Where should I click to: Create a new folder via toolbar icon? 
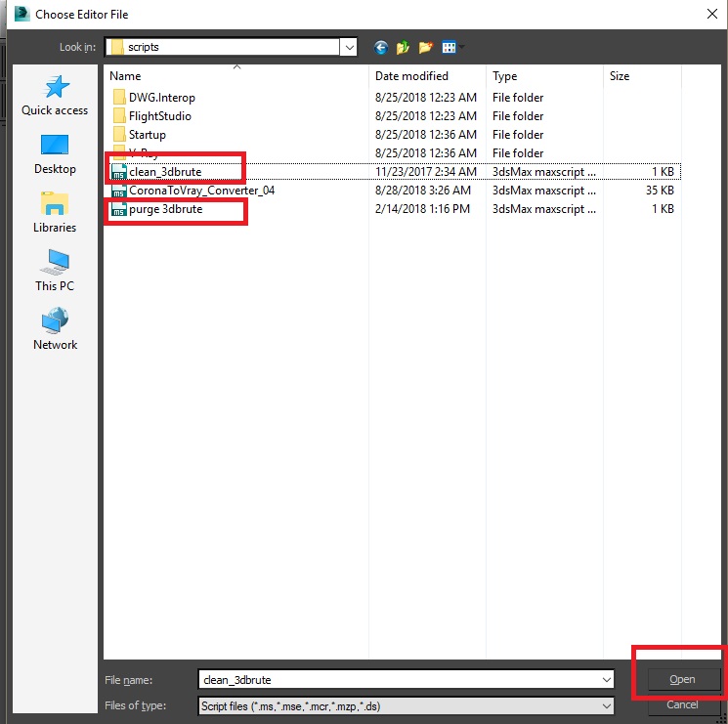point(426,47)
